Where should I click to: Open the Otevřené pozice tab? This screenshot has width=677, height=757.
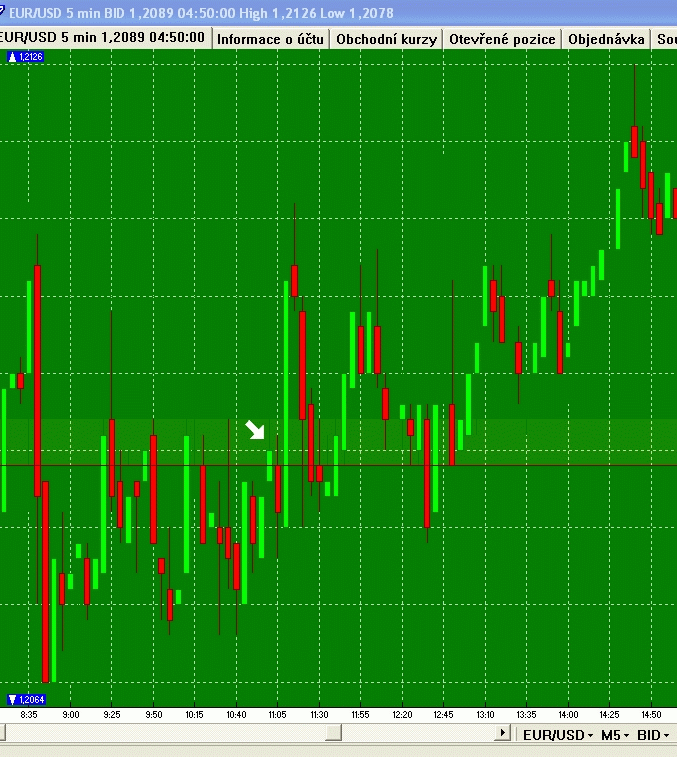click(x=502, y=39)
